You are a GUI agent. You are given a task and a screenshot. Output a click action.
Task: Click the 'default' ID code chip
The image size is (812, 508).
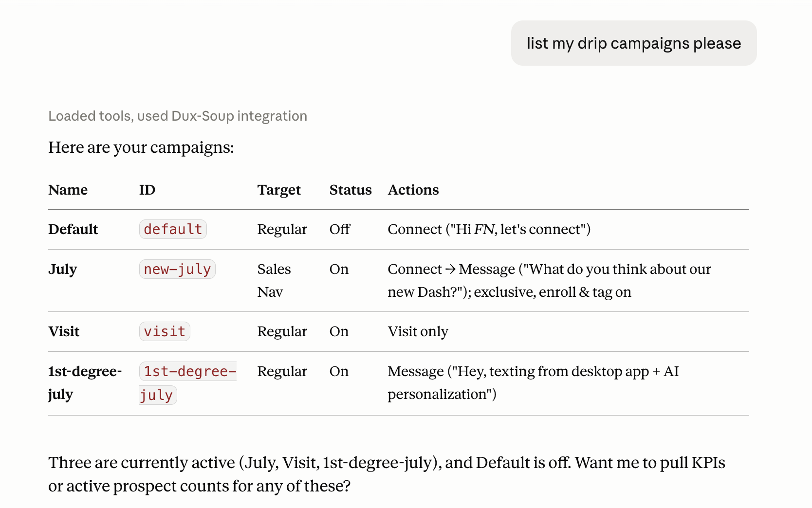[x=173, y=229]
